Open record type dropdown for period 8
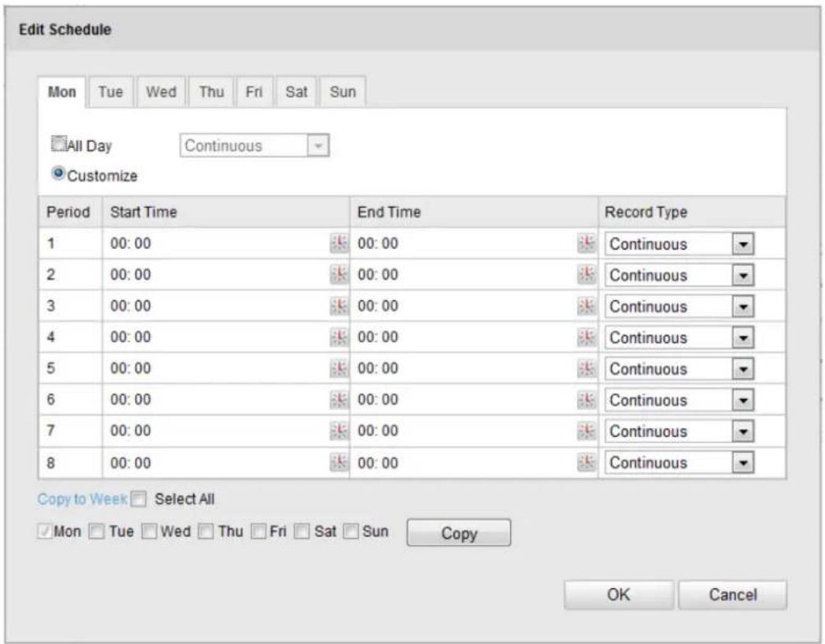This screenshot has width=825, height=644. pyautogui.click(x=679, y=463)
